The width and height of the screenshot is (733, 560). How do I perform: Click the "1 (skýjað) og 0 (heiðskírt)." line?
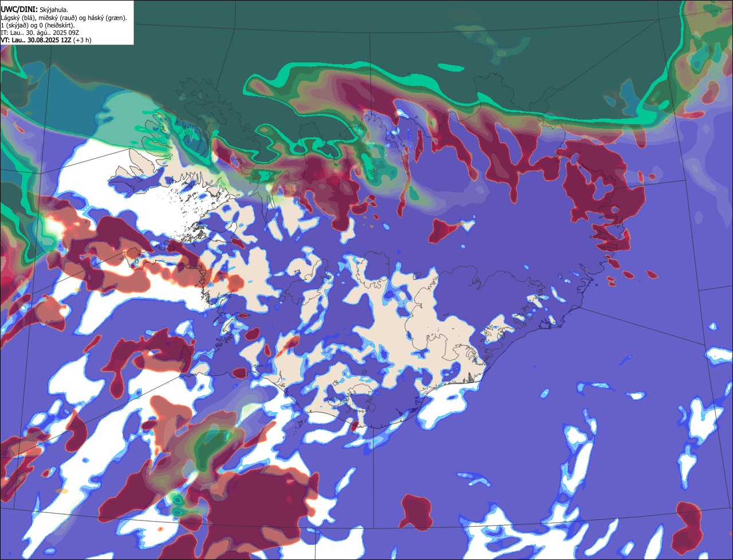[x=38, y=25]
